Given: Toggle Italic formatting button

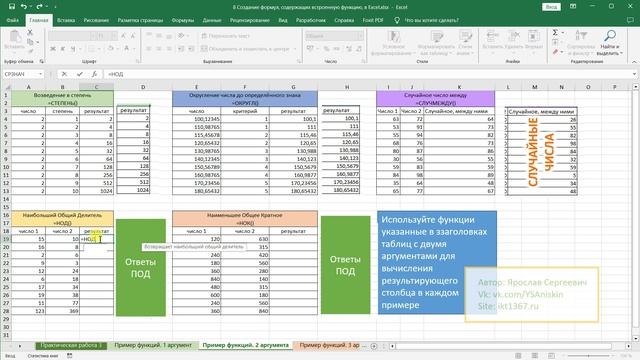Looking at the screenshot, I should (62, 49).
